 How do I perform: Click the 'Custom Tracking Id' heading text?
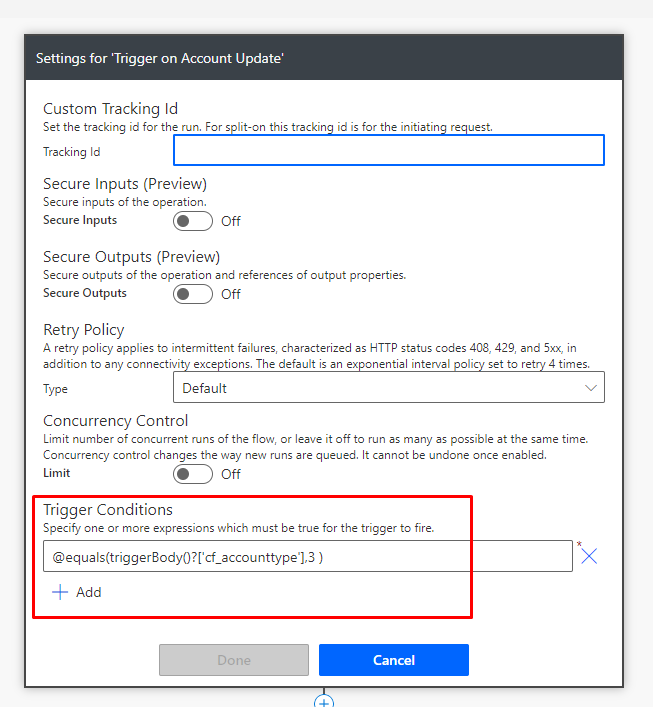coord(110,109)
